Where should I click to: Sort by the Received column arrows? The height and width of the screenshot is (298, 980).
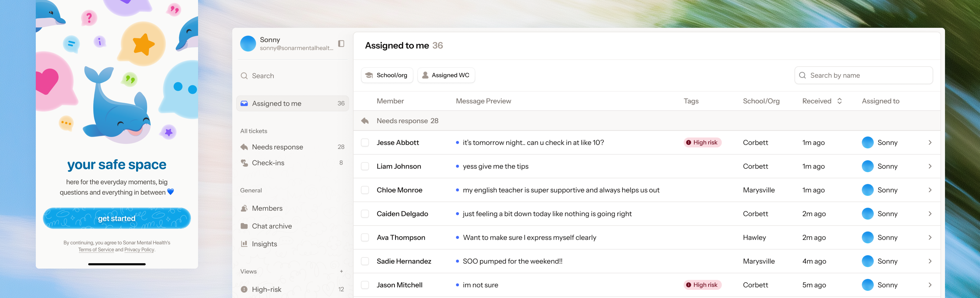click(839, 101)
